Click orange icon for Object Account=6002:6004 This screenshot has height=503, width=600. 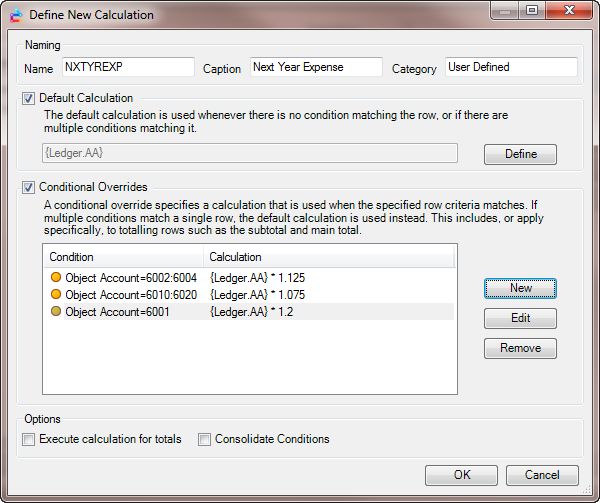coord(55,278)
